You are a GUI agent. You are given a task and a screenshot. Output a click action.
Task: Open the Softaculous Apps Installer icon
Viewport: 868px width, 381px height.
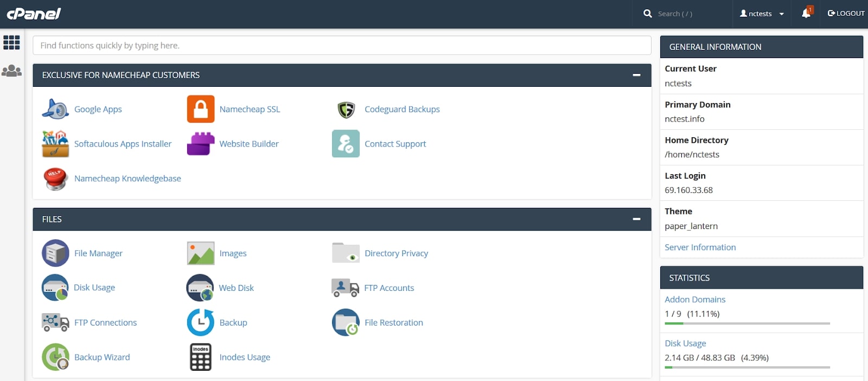tap(55, 144)
